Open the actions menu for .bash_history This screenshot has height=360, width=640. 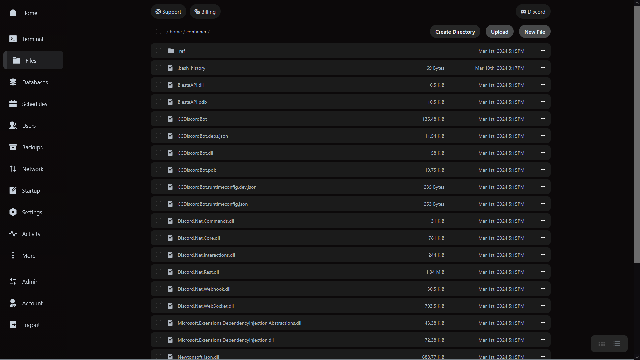coord(543,68)
